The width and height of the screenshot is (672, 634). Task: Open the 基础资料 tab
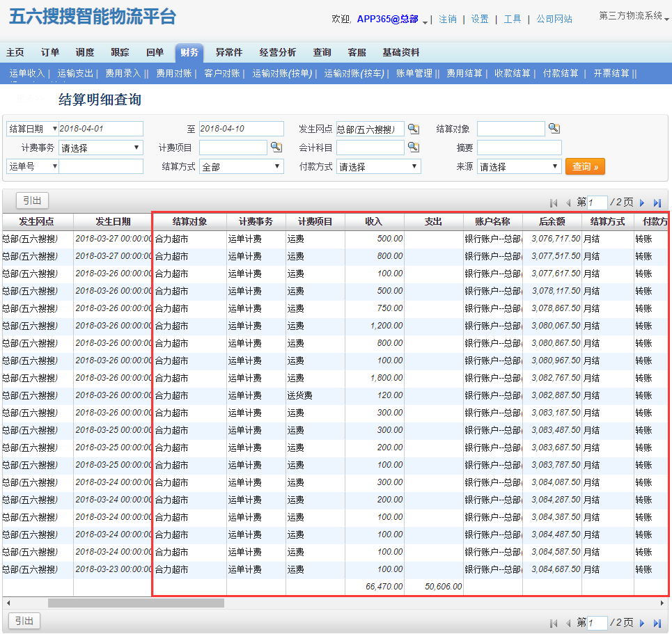tap(400, 52)
